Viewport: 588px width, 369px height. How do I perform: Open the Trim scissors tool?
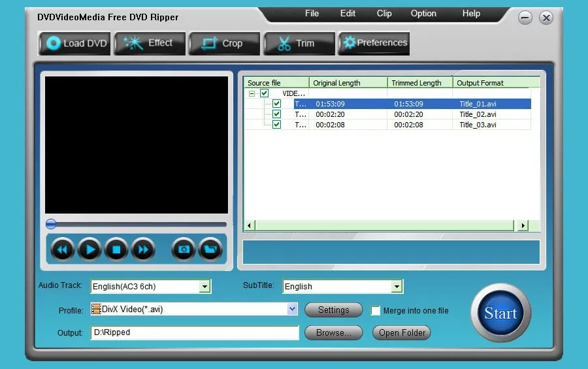pyautogui.click(x=299, y=43)
